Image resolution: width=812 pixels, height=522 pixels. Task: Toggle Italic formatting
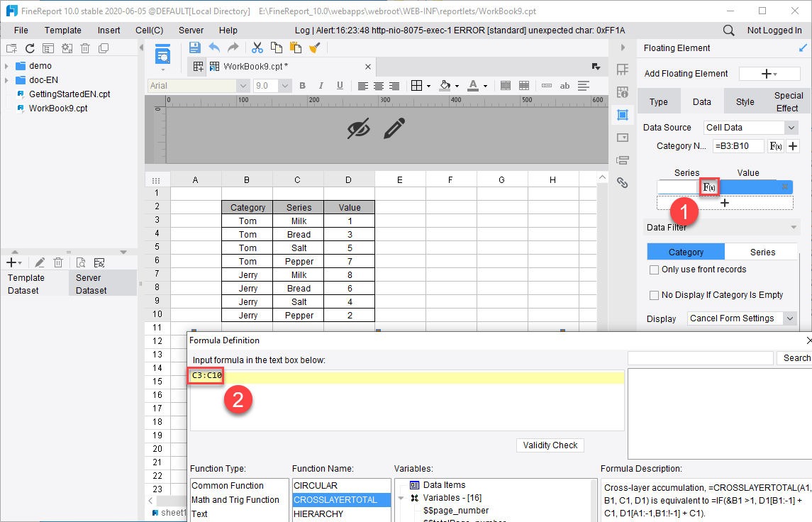coord(321,86)
